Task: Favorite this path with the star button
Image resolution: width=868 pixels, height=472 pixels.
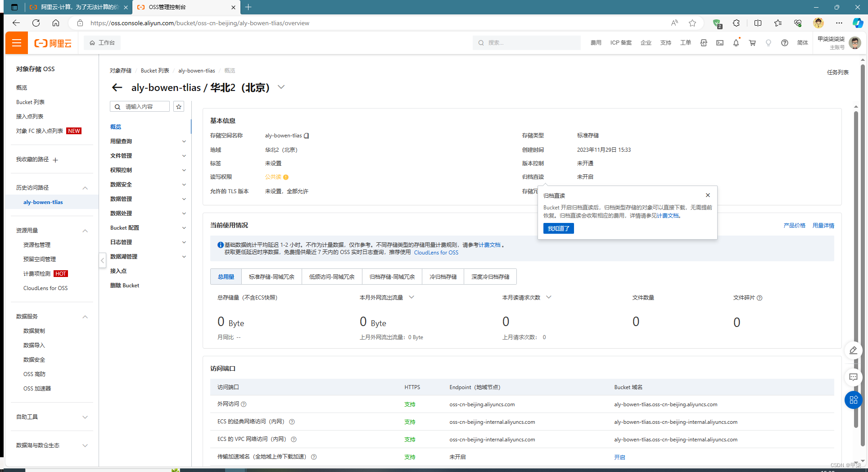Action: 179,107
